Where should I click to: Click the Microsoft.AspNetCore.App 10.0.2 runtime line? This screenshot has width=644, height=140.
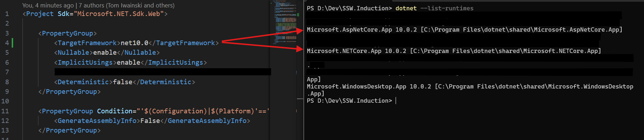464,30
